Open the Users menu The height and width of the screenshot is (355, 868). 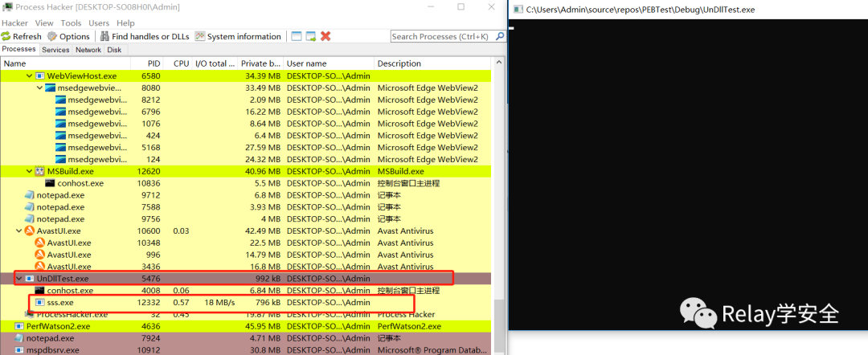(99, 23)
